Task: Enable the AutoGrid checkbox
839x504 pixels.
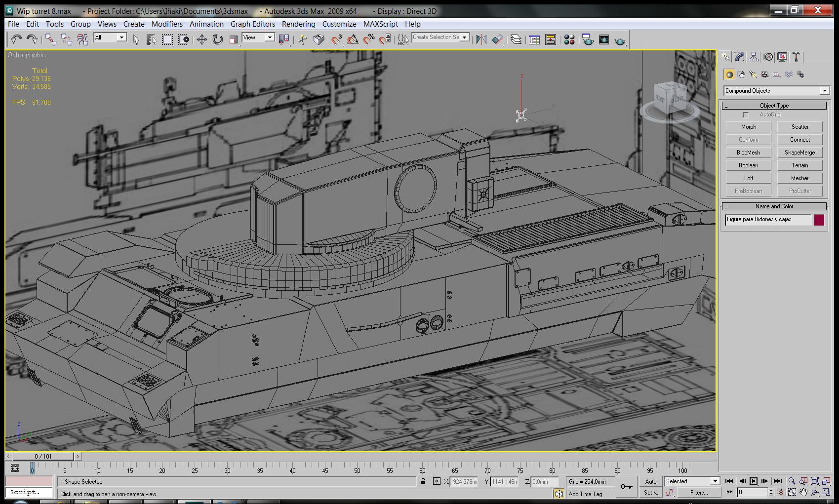Action: pyautogui.click(x=746, y=115)
